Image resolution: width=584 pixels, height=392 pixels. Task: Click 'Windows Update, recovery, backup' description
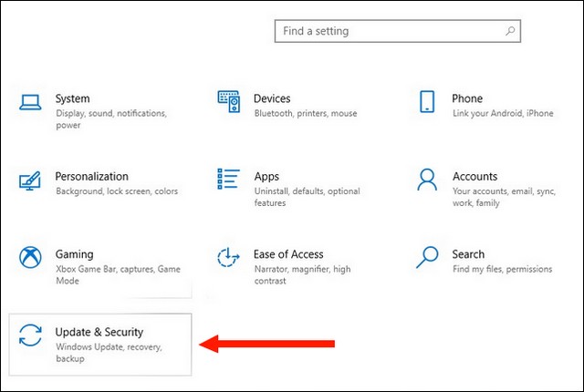click(109, 353)
